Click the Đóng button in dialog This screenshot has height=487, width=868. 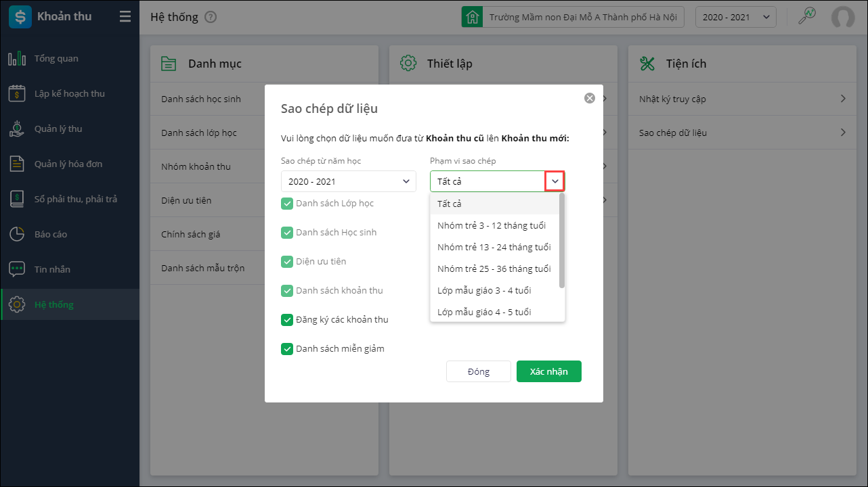point(478,371)
